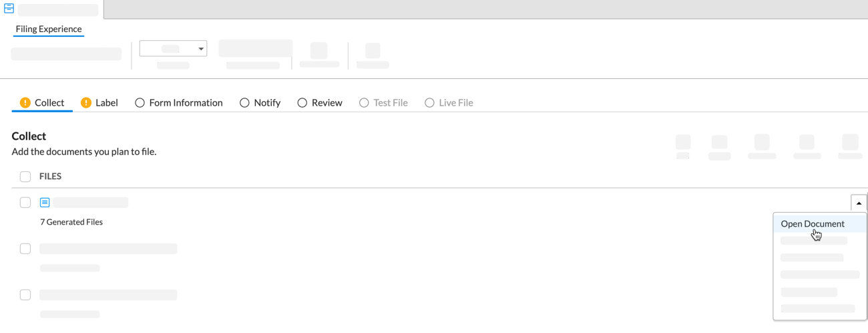Choose Open Document from the menu
This screenshot has height=333, width=868.
tap(813, 224)
